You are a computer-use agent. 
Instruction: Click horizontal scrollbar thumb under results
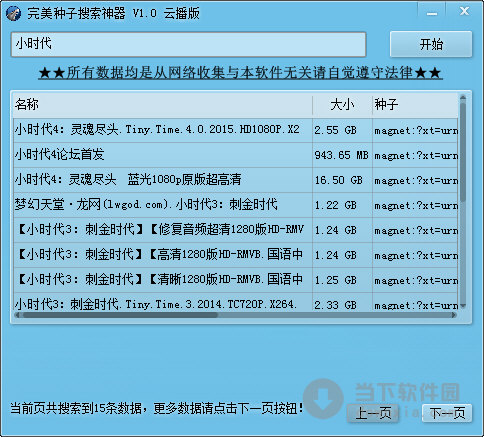pos(120,315)
